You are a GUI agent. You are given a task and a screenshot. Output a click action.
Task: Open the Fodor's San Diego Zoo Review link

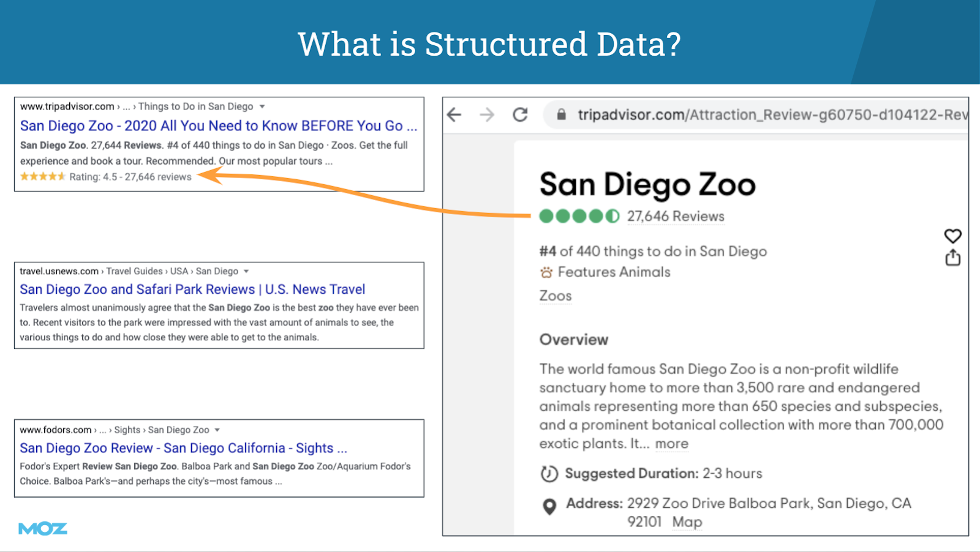click(x=183, y=448)
